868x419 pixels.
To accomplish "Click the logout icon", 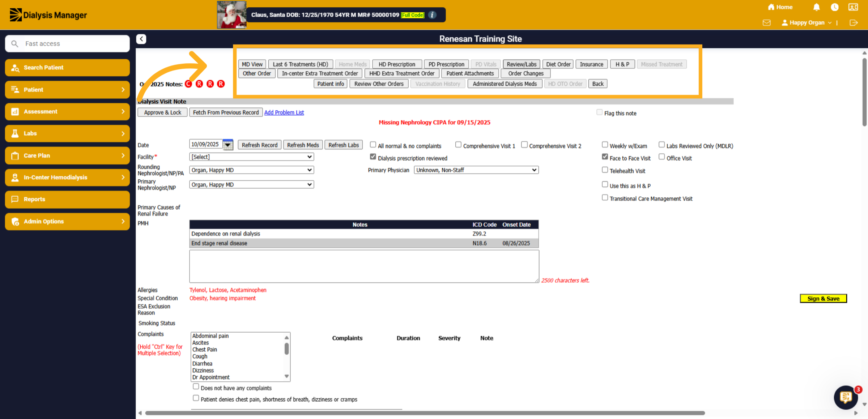I will [x=854, y=23].
